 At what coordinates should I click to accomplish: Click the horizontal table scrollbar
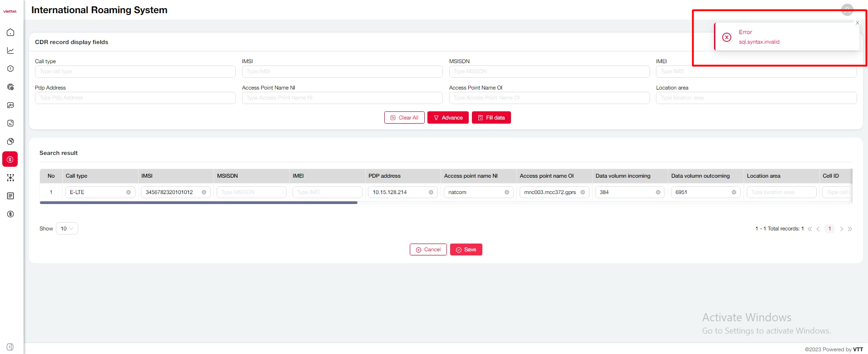[198, 203]
